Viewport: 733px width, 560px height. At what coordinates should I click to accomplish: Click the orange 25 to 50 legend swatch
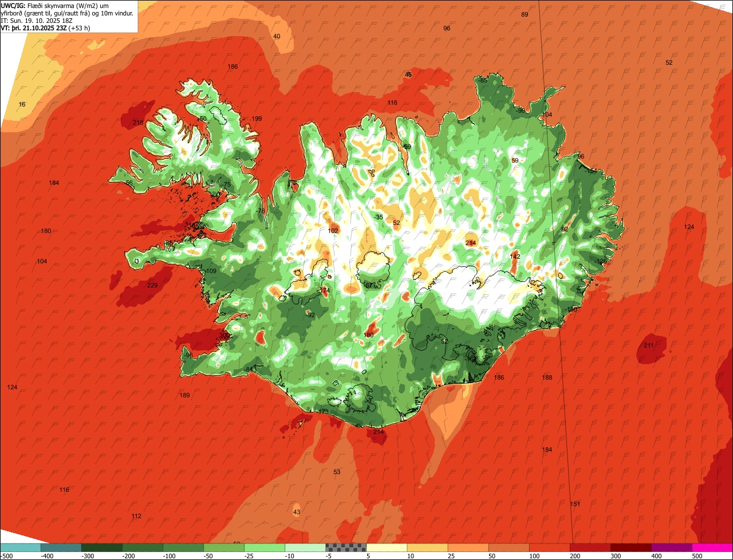468,547
